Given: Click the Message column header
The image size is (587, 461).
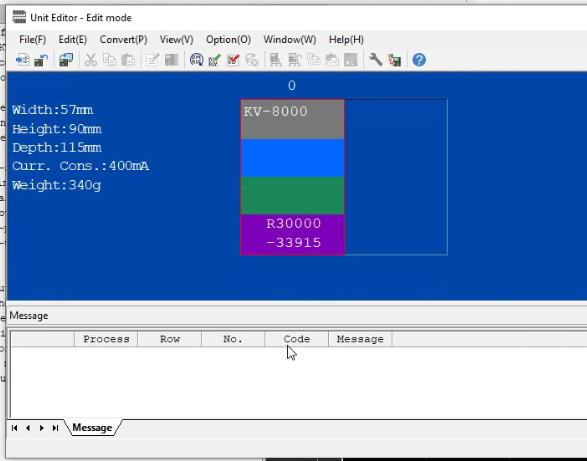Looking at the screenshot, I should [360, 339].
